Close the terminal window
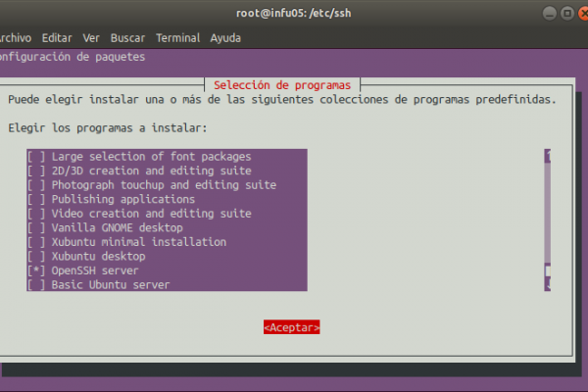Image resolution: width=588 pixels, height=392 pixels. [x=583, y=14]
